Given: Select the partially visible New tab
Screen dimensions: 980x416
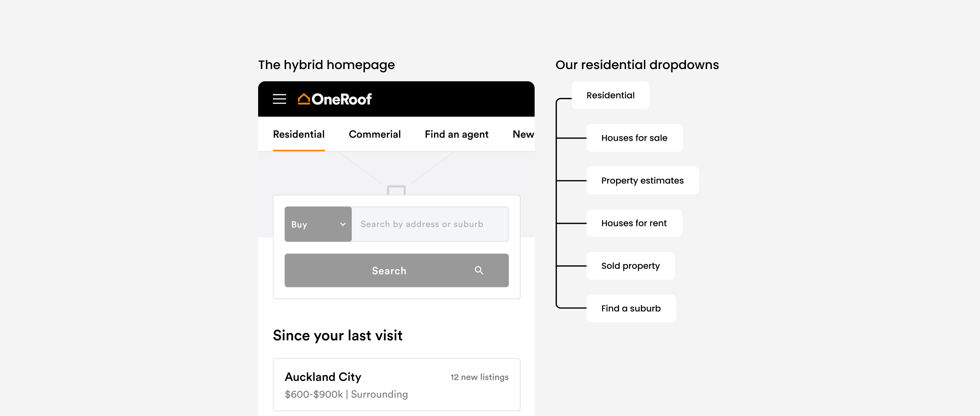Looking at the screenshot, I should point(523,135).
